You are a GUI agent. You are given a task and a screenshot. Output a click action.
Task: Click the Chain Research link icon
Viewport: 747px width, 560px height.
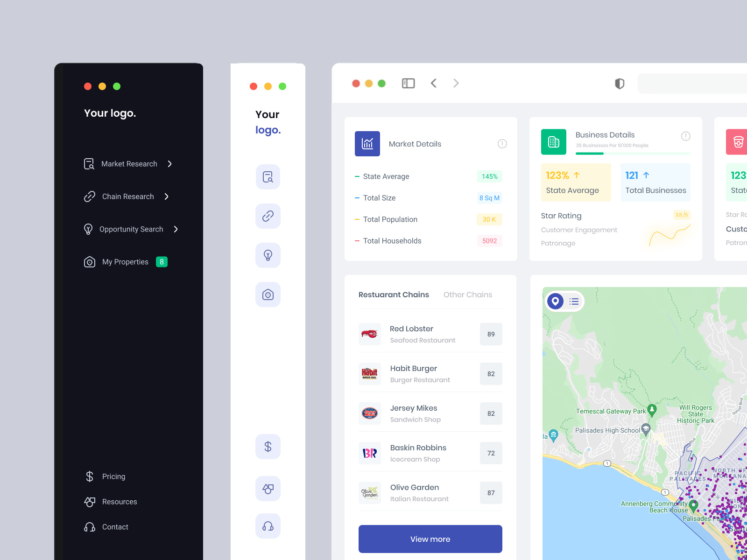click(89, 196)
